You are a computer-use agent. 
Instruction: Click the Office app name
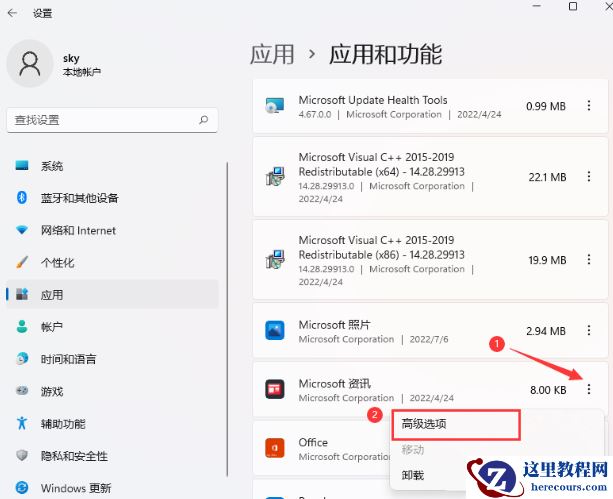(313, 442)
